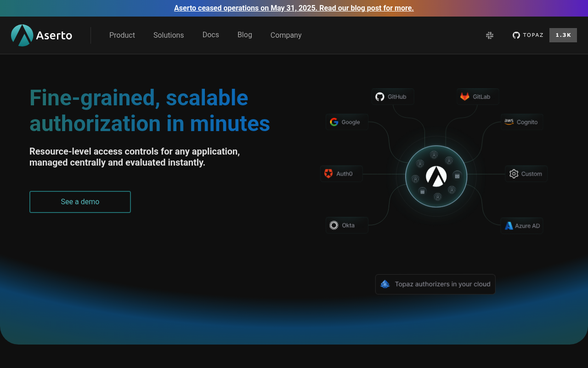
Task: Click the Custom label text
Action: 531,174
